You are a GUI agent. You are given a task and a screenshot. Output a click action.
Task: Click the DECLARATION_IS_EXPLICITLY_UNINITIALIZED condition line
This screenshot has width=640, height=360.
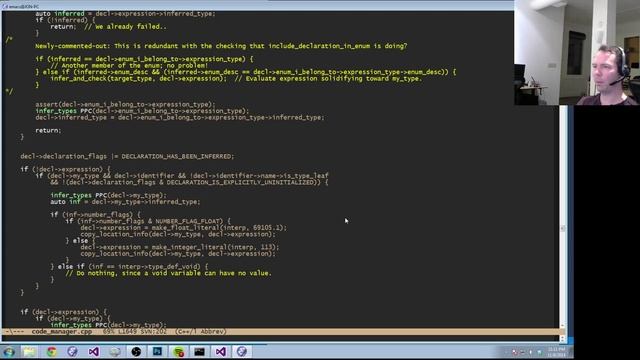pos(189,182)
